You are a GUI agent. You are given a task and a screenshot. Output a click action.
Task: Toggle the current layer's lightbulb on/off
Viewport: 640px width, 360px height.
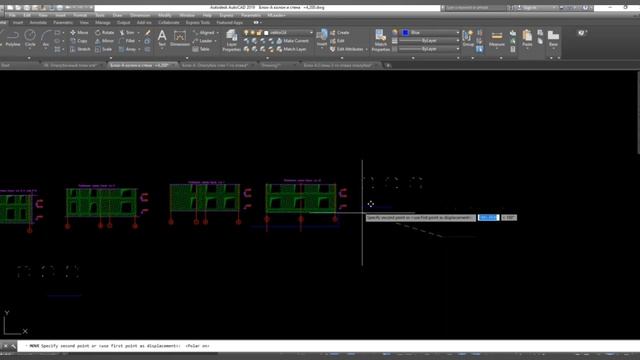(x=246, y=33)
